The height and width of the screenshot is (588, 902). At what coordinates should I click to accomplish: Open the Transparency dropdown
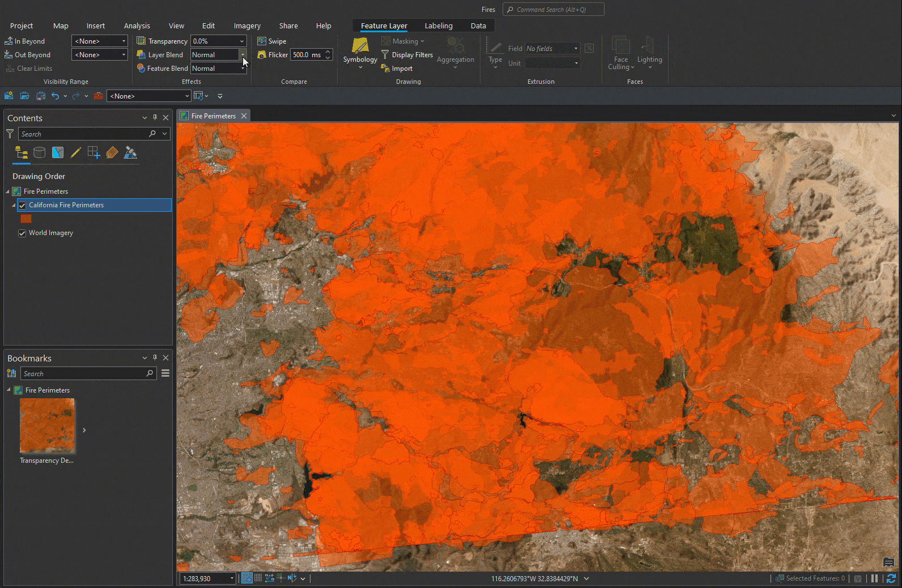(x=242, y=41)
